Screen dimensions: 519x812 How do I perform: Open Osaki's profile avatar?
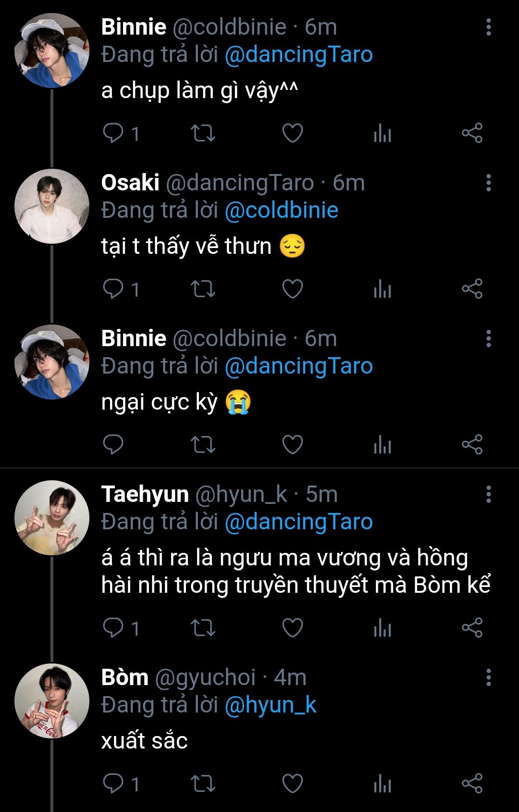pyautogui.click(x=52, y=206)
